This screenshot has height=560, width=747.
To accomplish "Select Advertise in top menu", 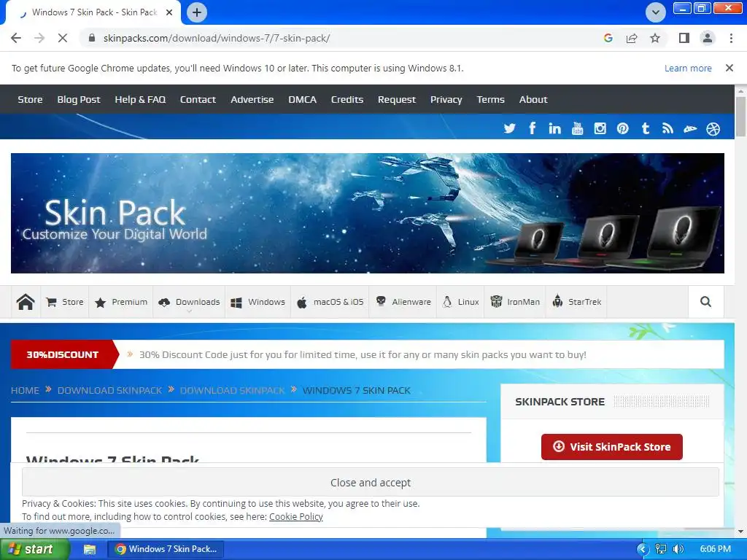I will pyautogui.click(x=252, y=99).
